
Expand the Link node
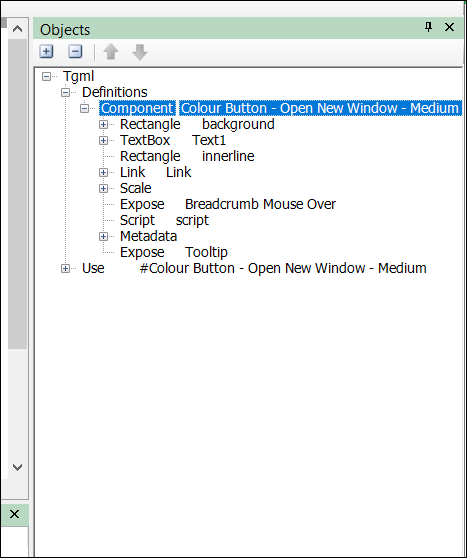point(103,172)
